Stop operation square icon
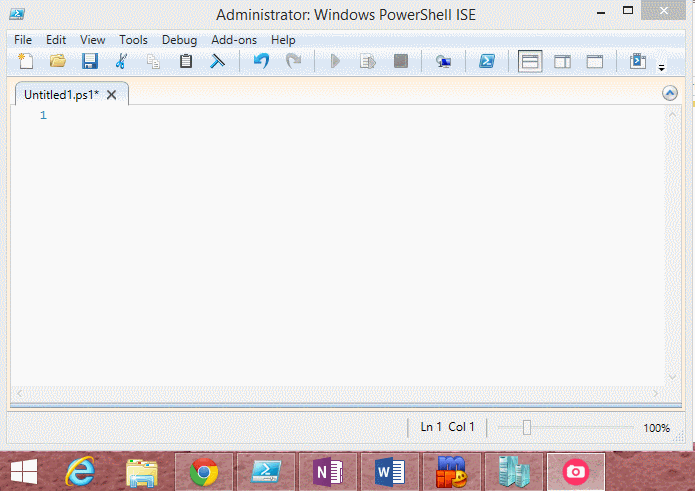The height and width of the screenshot is (491, 695). pyautogui.click(x=401, y=61)
